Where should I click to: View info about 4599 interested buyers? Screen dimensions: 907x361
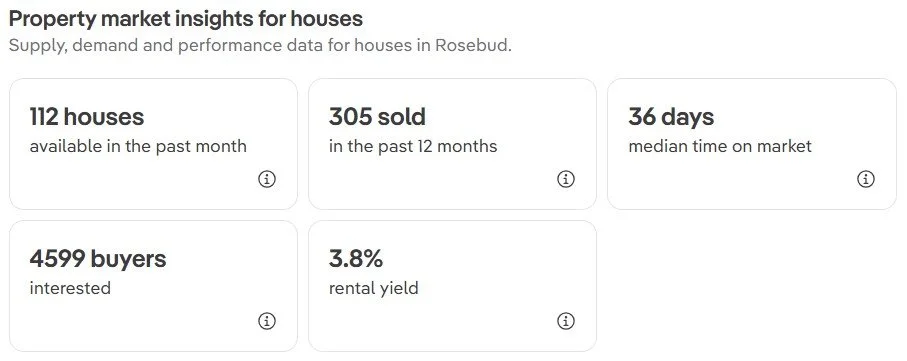pos(267,321)
